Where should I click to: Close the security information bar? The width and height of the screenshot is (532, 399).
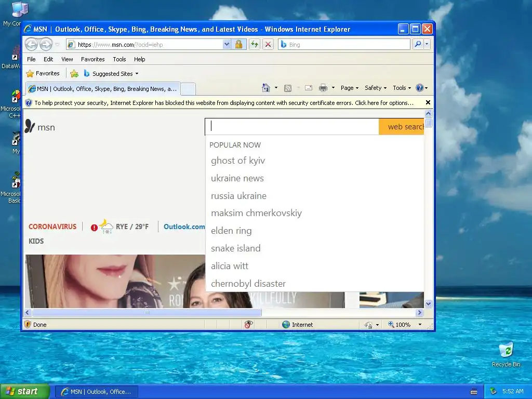[428, 102]
